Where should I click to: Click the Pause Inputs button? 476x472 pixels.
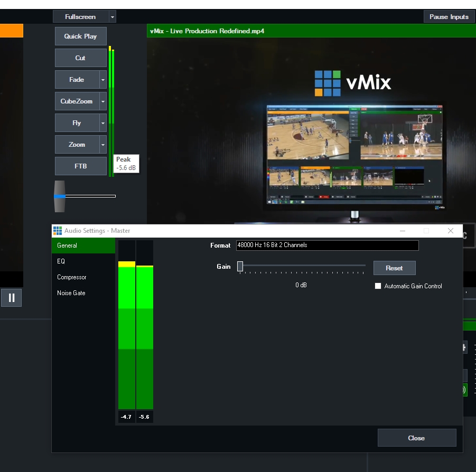[449, 17]
